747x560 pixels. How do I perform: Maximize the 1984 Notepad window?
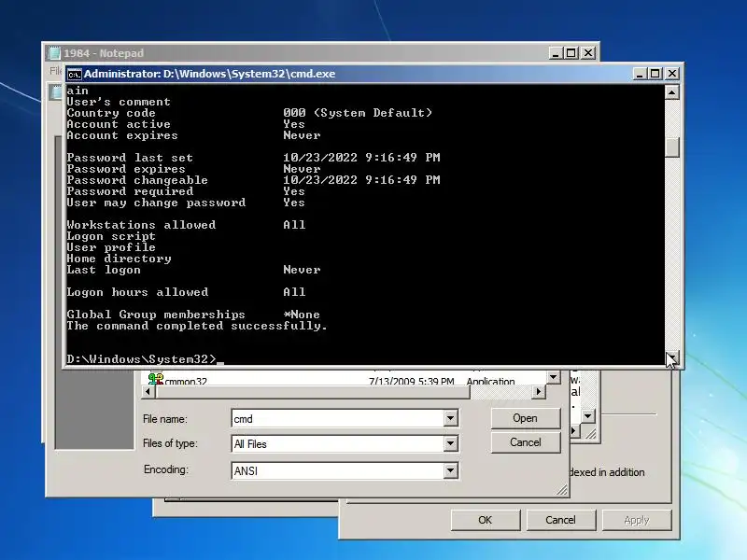click(571, 53)
